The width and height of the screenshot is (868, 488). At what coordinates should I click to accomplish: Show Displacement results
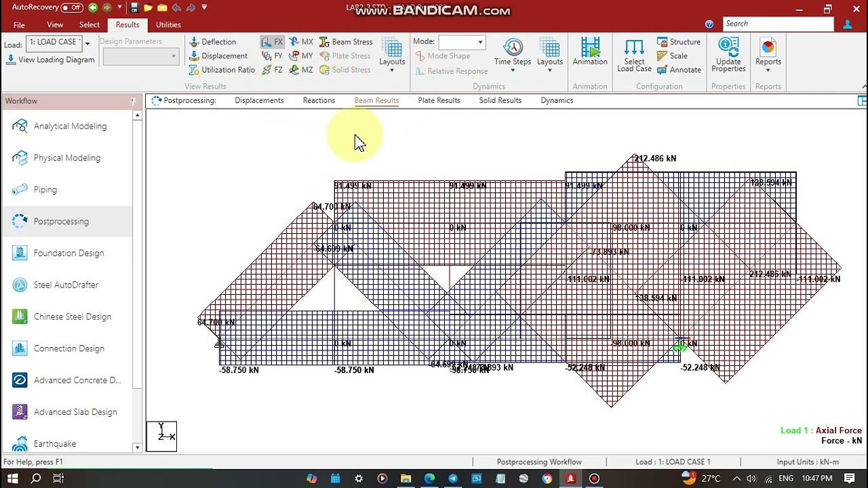(x=218, y=56)
